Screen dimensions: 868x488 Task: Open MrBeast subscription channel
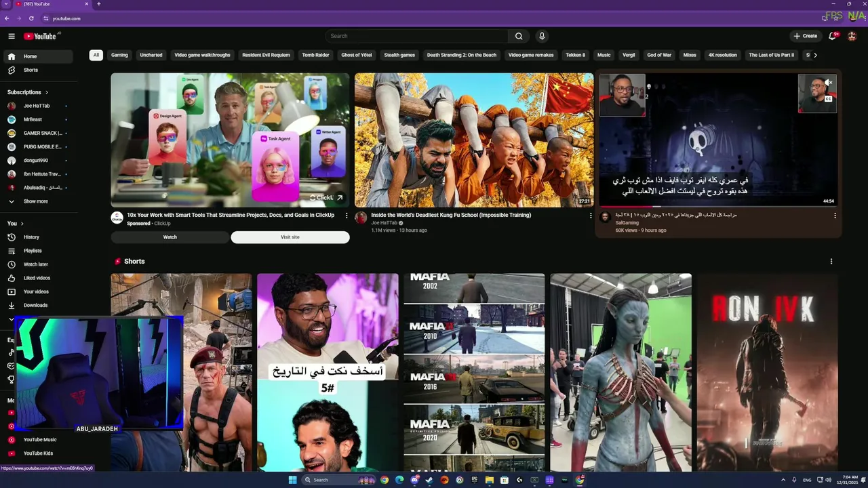39,119
